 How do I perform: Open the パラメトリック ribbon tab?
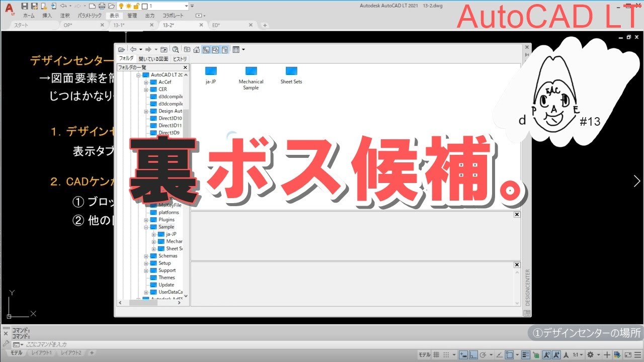pos(90,16)
